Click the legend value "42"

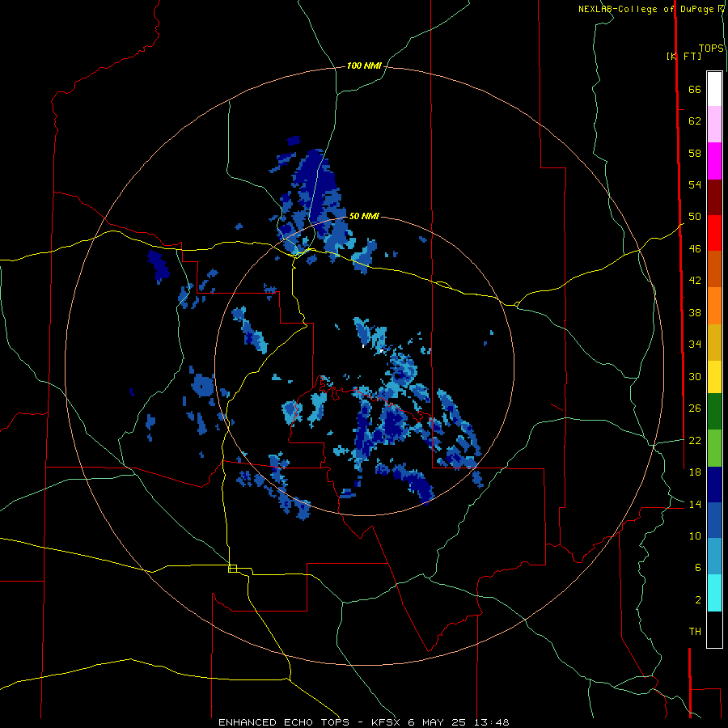695,281
